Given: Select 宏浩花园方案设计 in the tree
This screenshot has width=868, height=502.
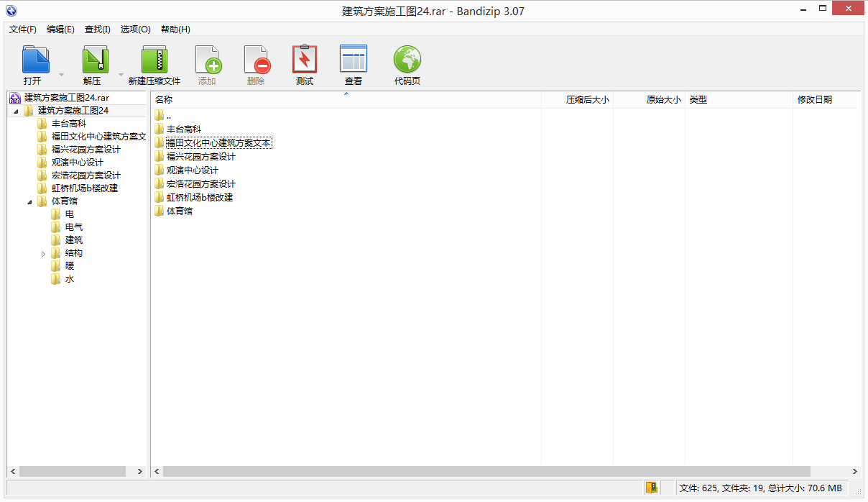Looking at the screenshot, I should click(x=86, y=175).
